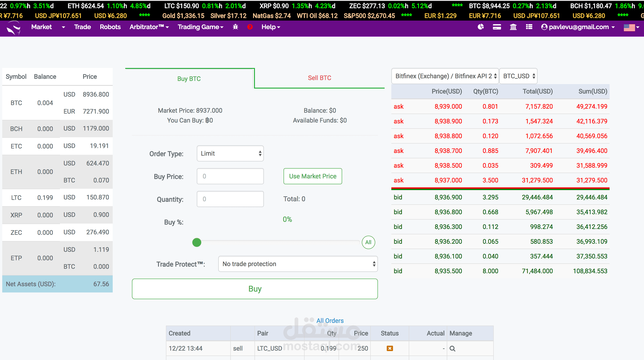Expand the Trade Protect selection box
644x360 pixels.
click(x=297, y=264)
